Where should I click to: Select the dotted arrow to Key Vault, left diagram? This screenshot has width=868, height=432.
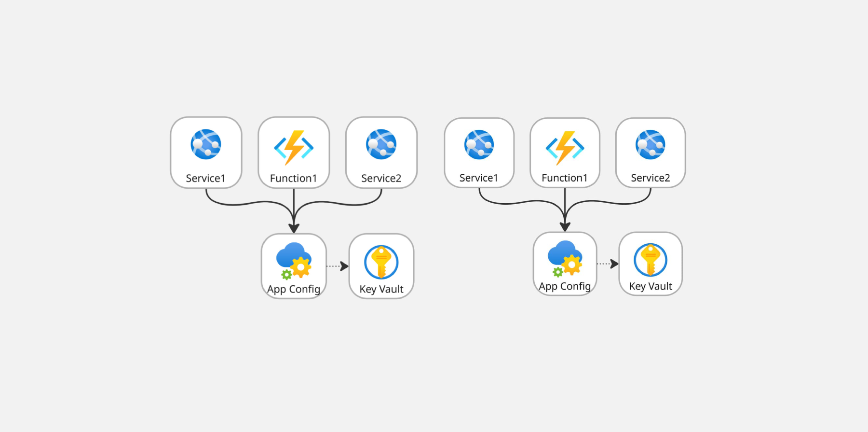(x=338, y=266)
